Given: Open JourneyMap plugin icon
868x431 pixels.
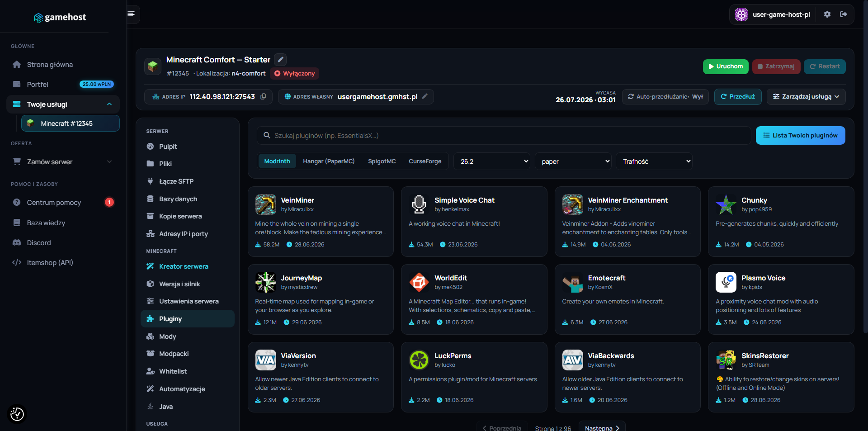Looking at the screenshot, I should coord(265,282).
